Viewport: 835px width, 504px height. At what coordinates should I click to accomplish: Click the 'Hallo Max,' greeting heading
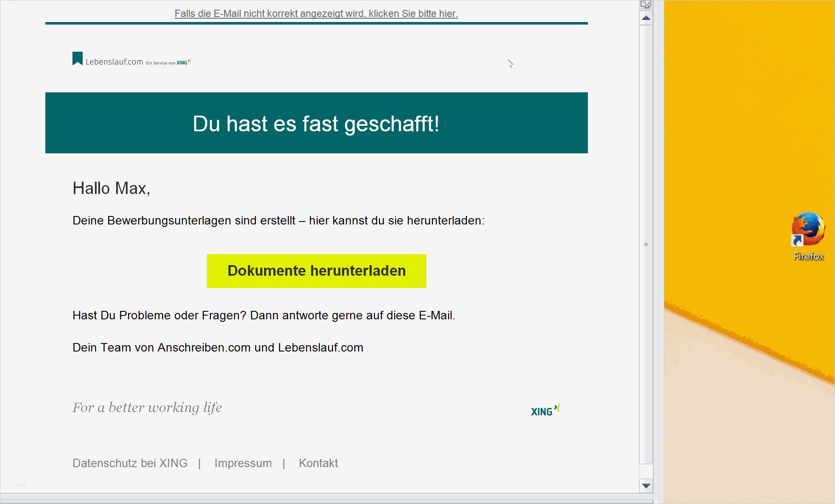pos(111,188)
